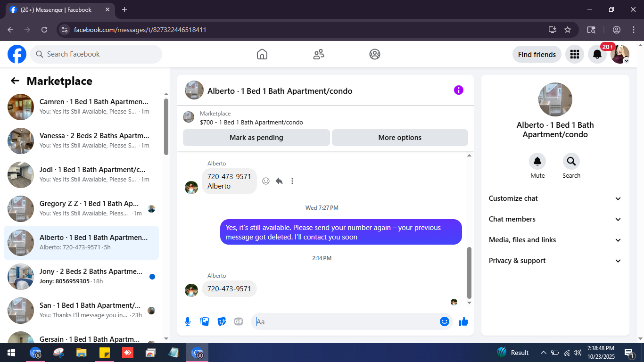This screenshot has width=644, height=362.
Task: Mute the conversation with the bell icon
Action: coord(537,162)
